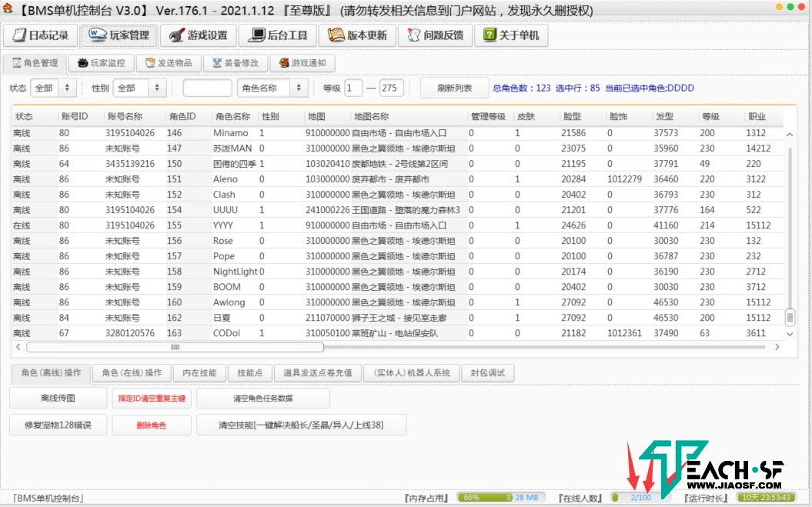Select the row for character Clash

tap(397, 195)
